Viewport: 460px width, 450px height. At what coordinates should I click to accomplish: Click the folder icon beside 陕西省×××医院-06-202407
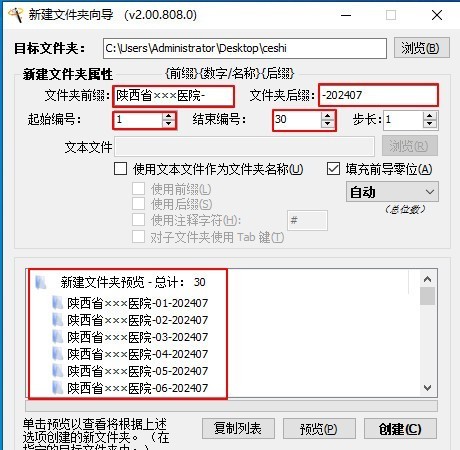(58, 388)
